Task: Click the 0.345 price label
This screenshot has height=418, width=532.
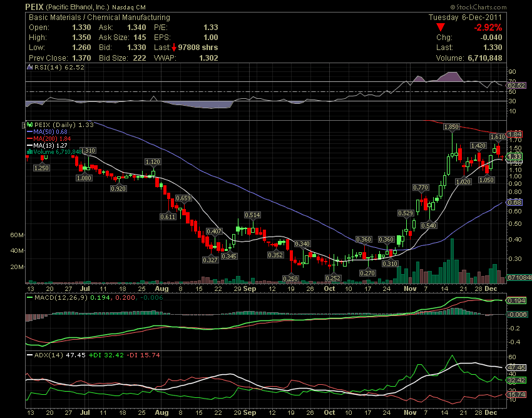Action: pyautogui.click(x=229, y=256)
